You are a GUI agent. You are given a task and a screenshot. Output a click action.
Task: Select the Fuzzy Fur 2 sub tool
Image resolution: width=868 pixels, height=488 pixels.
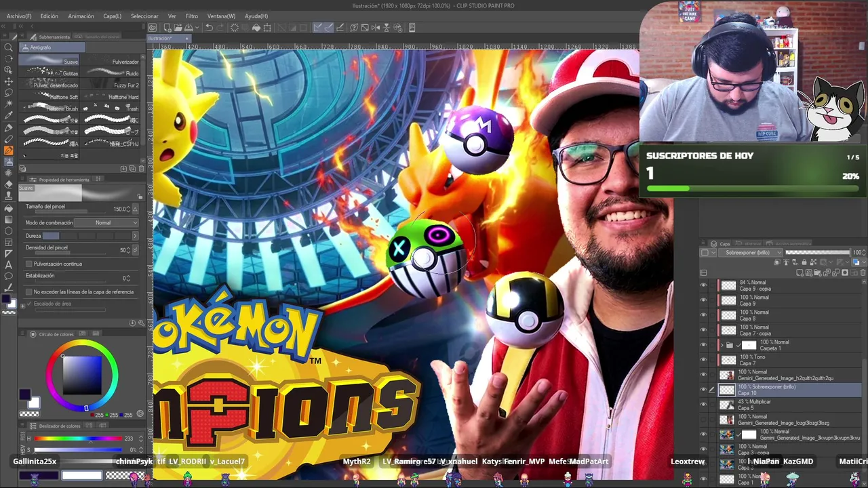pyautogui.click(x=110, y=85)
